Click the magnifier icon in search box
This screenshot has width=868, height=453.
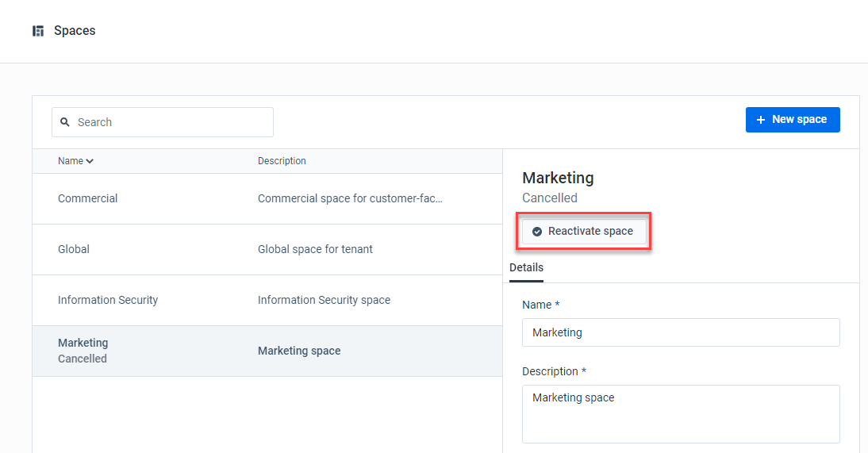point(65,122)
